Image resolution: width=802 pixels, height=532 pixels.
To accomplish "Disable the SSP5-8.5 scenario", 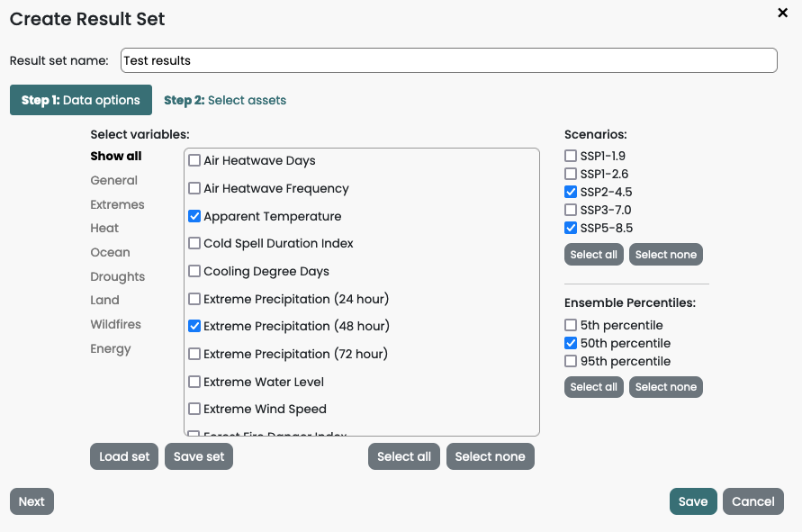I will 571,228.
